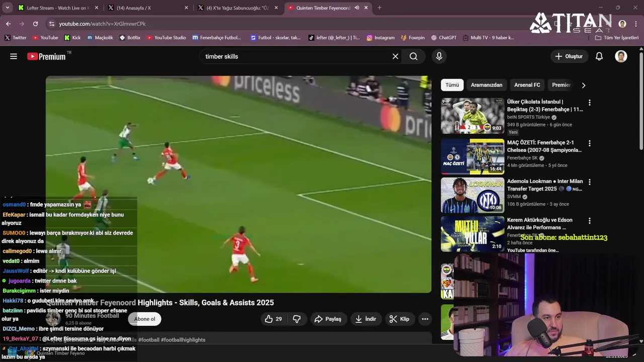
Task: Open Kerem Aktürkoğlu ve Edson Alvarez title
Action: coord(540,224)
